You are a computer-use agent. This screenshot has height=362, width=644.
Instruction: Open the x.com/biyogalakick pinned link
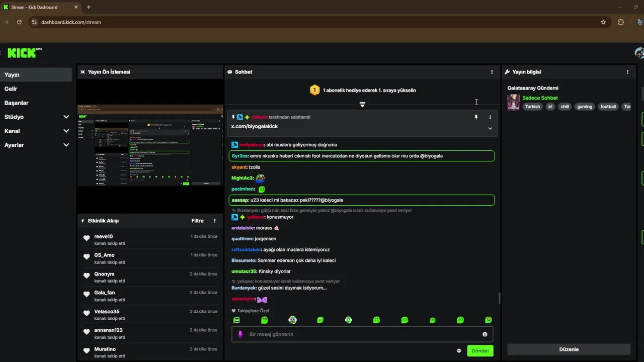pyautogui.click(x=254, y=126)
